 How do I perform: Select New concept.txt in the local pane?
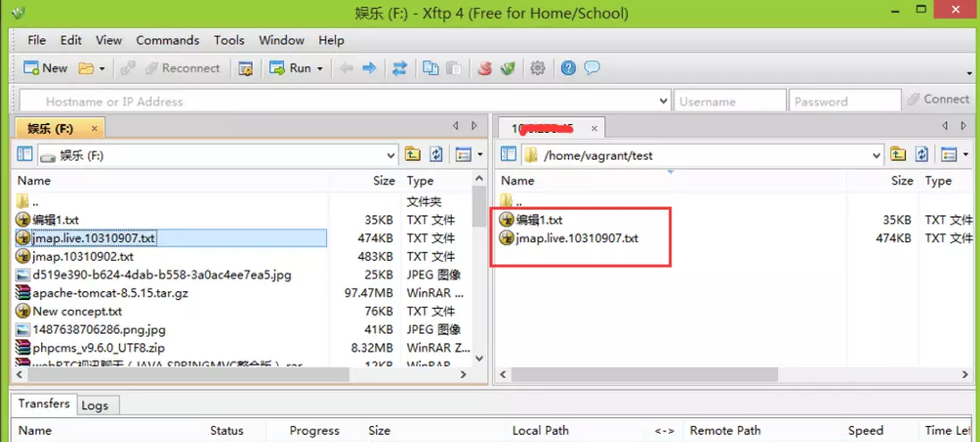tap(78, 311)
